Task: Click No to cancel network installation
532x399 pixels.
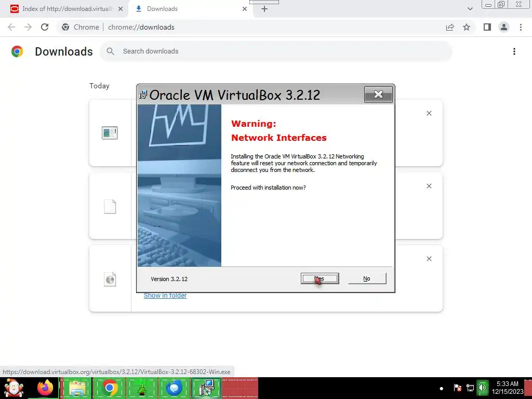Action: pos(367,278)
